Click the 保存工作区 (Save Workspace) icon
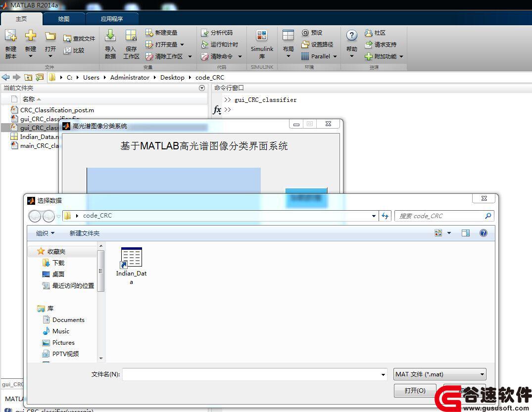The image size is (532, 412). click(131, 36)
